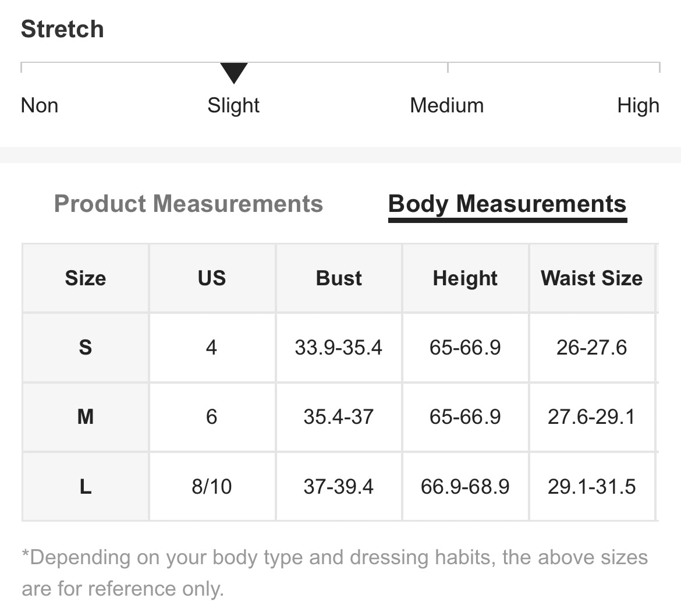Click the 29.1-31.5 waist size cell

coord(591,486)
